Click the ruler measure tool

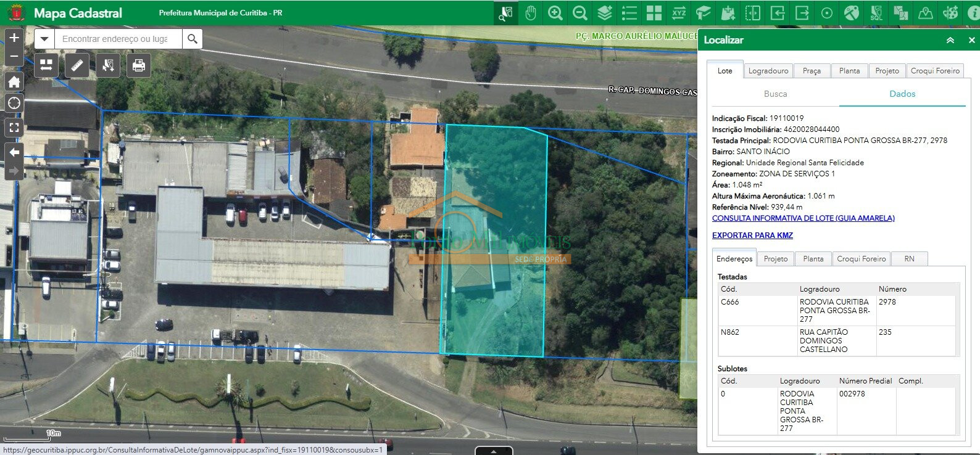pyautogui.click(x=77, y=65)
